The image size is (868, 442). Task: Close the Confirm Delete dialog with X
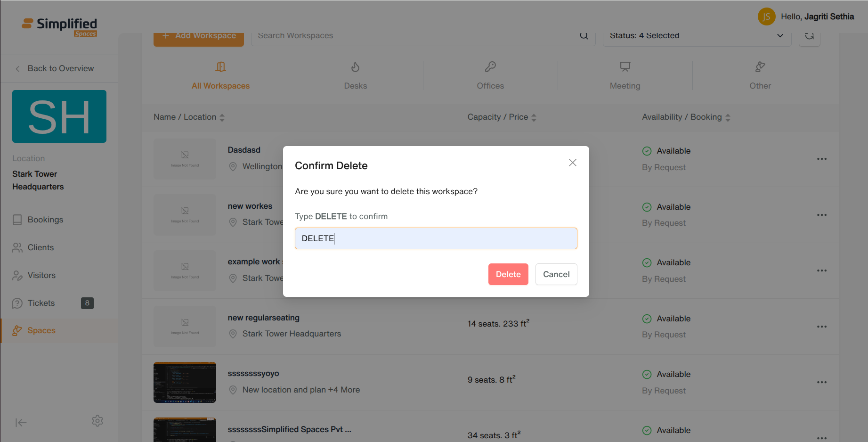[x=572, y=163]
